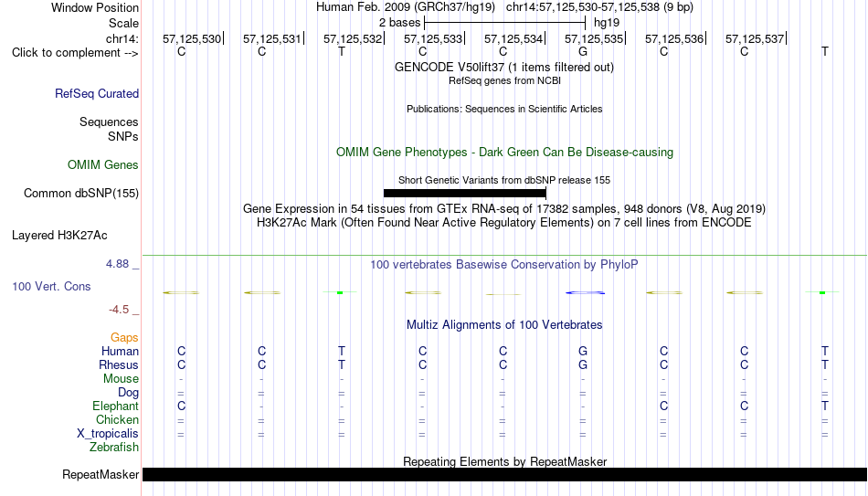The image size is (868, 496).
Task: Select the Dog species label
Action: pyautogui.click(x=129, y=393)
